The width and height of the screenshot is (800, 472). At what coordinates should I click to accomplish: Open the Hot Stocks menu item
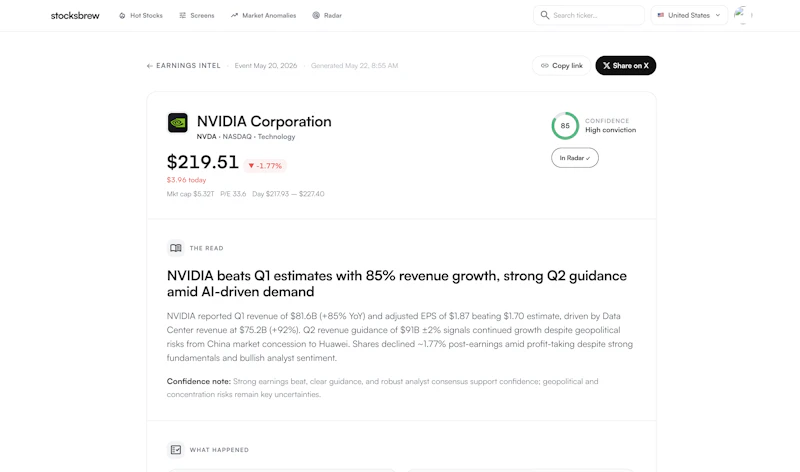point(141,15)
